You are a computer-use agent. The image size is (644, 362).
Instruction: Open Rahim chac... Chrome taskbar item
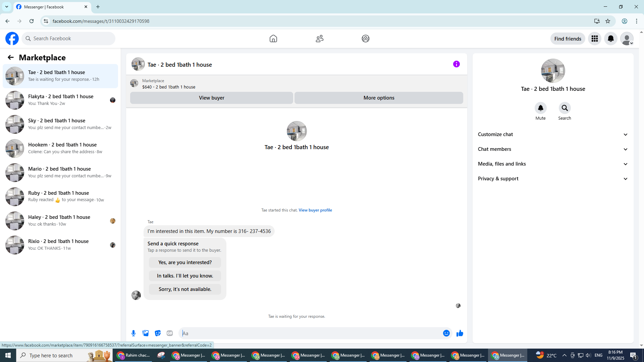(x=134, y=355)
